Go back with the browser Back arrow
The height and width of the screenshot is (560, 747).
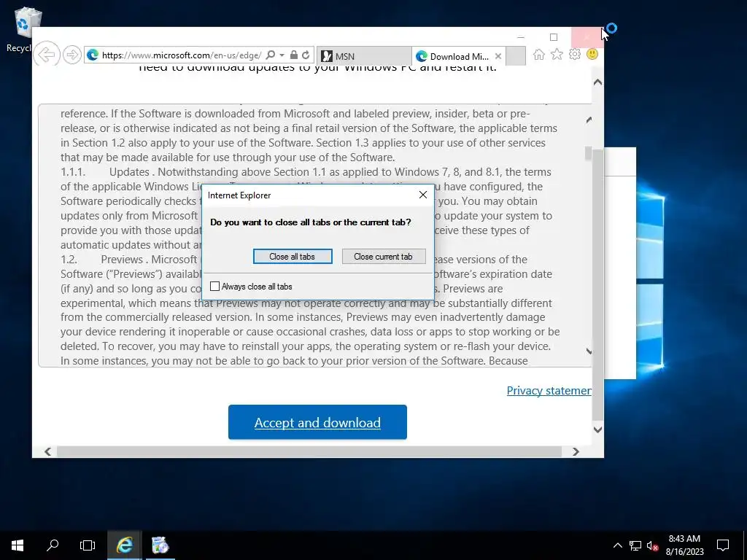click(47, 55)
